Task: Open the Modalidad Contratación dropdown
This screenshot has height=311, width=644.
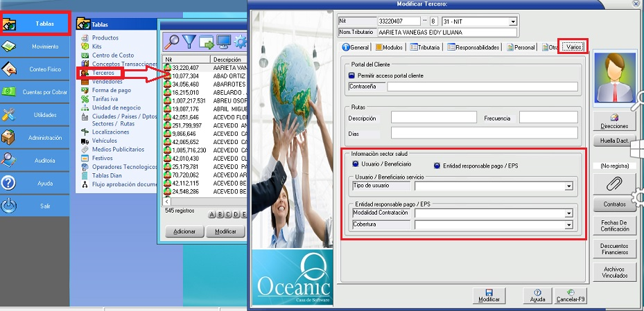Action: (x=568, y=213)
